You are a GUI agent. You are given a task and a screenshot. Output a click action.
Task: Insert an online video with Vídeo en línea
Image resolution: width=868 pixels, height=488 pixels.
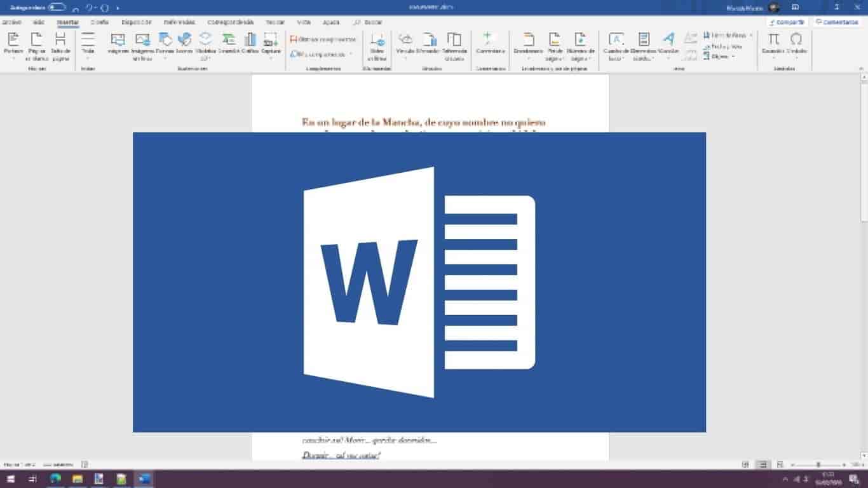pyautogui.click(x=377, y=46)
